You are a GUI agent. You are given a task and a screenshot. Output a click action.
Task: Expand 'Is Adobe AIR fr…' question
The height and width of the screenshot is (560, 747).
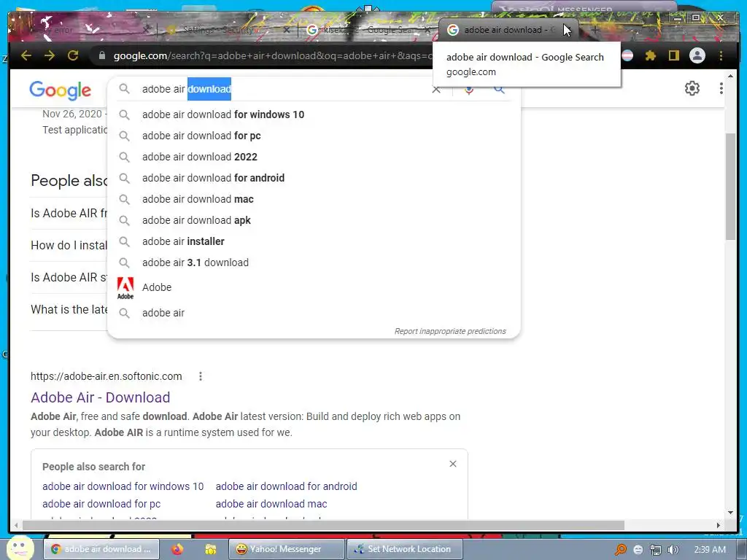click(69, 214)
